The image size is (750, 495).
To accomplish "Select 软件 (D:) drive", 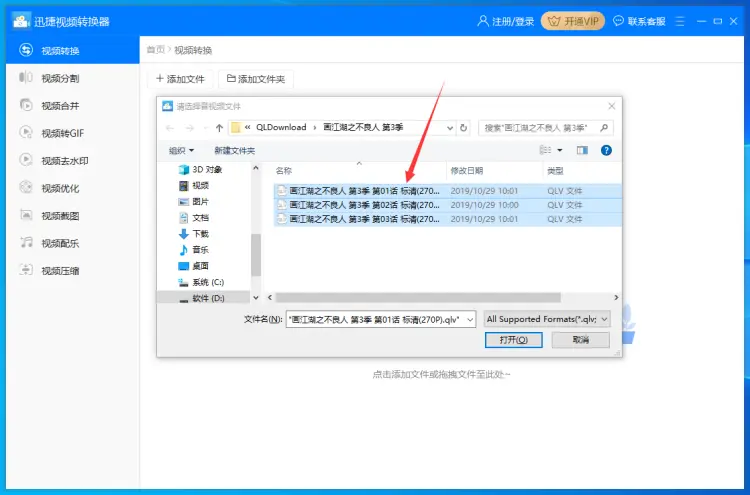I will (x=201, y=298).
